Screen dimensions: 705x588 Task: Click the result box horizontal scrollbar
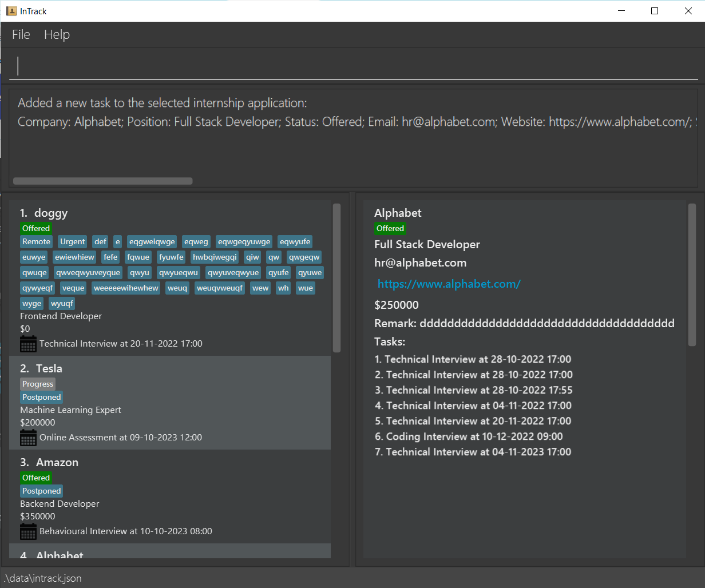pyautogui.click(x=103, y=181)
